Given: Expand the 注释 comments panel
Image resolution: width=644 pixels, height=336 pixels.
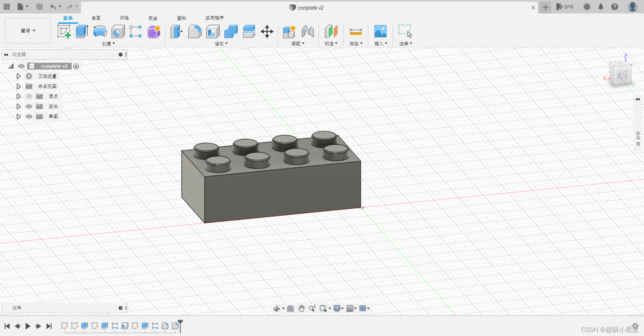Looking at the screenshot, I should (x=120, y=308).
